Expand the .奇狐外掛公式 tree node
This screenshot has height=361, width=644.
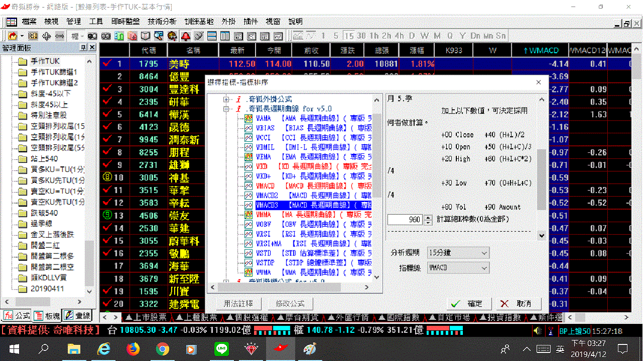[x=226, y=100]
